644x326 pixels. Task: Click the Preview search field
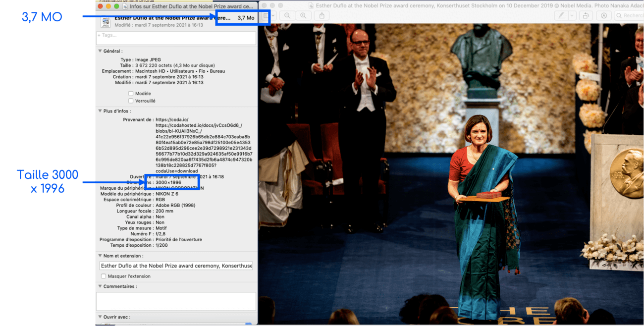pos(630,16)
